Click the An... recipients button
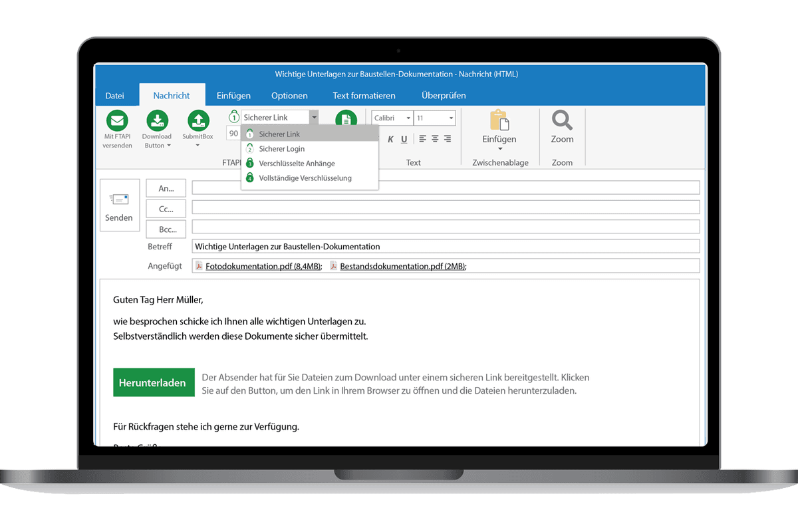The image size is (798, 532). (x=166, y=189)
